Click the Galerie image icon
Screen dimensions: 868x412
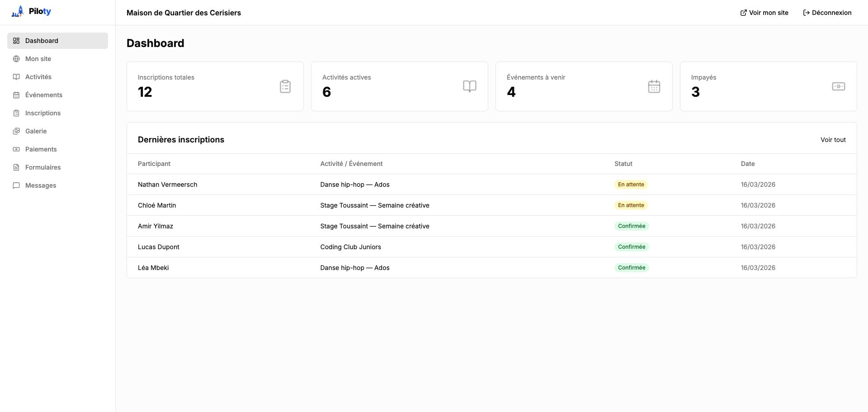pyautogui.click(x=16, y=131)
